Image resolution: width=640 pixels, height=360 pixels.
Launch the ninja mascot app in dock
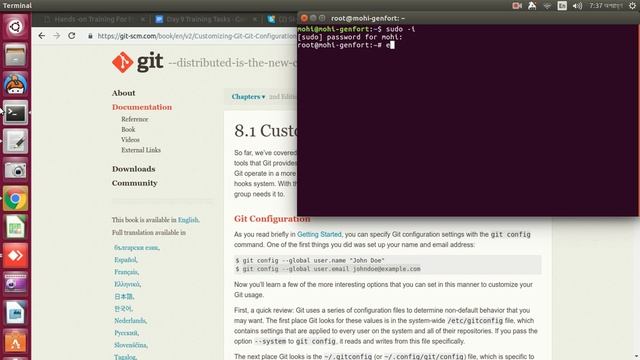tap(16, 84)
